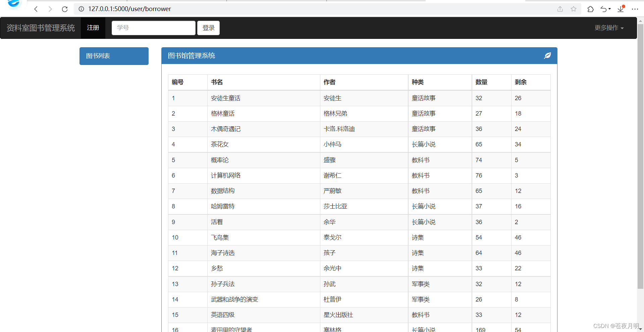
Task: Open the downloads icon in browser toolbar
Action: pyautogui.click(x=621, y=9)
